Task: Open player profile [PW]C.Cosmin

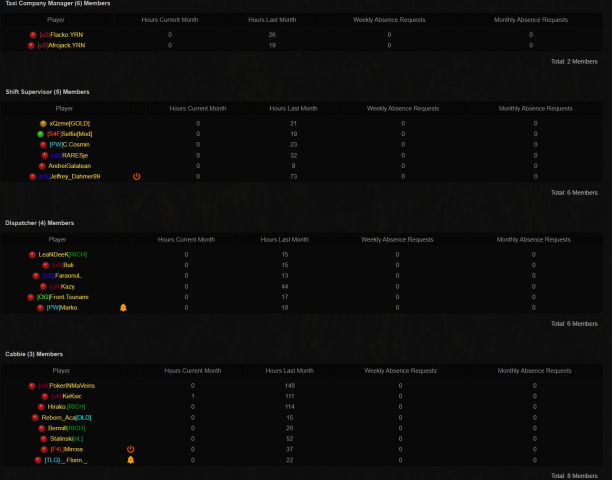Action: click(69, 144)
